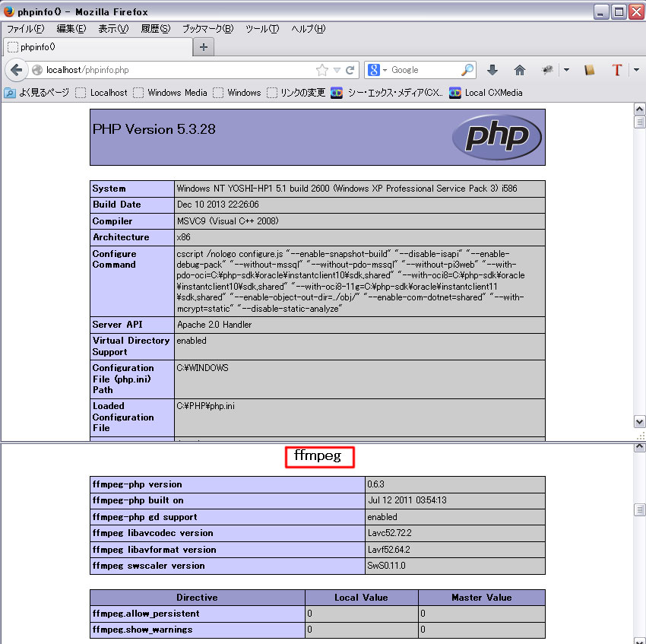This screenshot has width=646, height=644.
Task: Open the Windows bookmark
Action: 237,92
